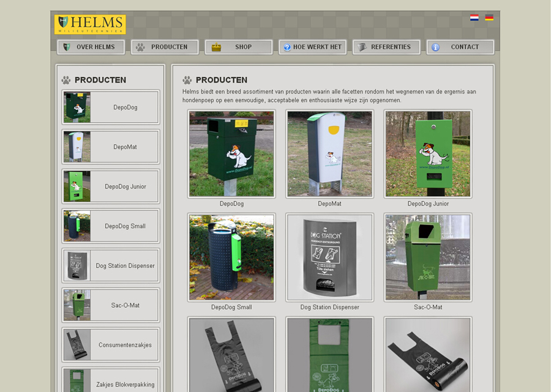Screen dimensions: 551x392
Task: Select DepoDog Junior in the sidebar
Action: pyautogui.click(x=111, y=187)
